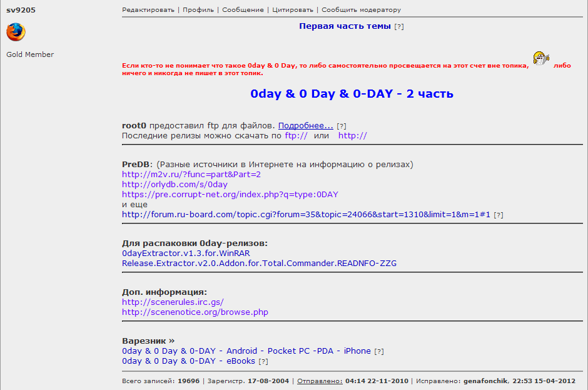
Task: Open the http:// link after 'или'
Action: (x=353, y=135)
